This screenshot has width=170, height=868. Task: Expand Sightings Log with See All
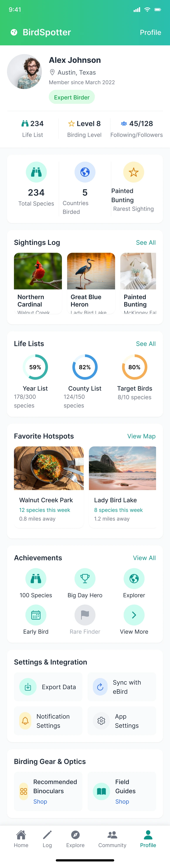145,243
